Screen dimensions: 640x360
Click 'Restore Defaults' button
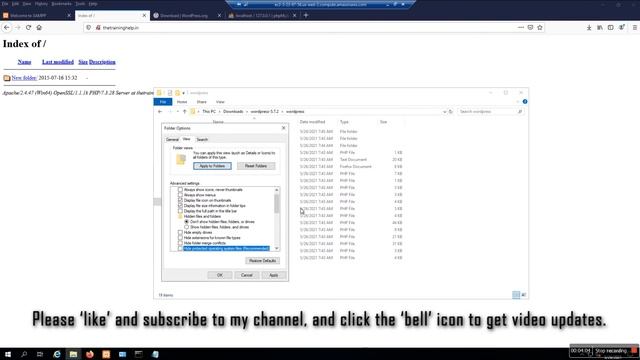pos(262,260)
